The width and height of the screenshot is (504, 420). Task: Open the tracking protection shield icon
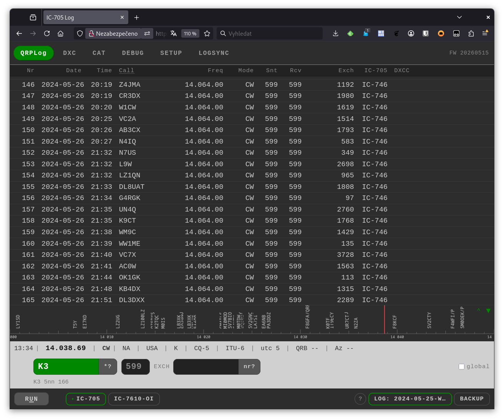[x=80, y=34]
